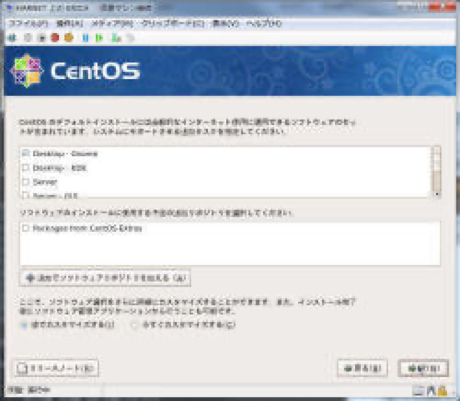Click the package list scrollbar down arrow
460x401 pixels.
437,194
